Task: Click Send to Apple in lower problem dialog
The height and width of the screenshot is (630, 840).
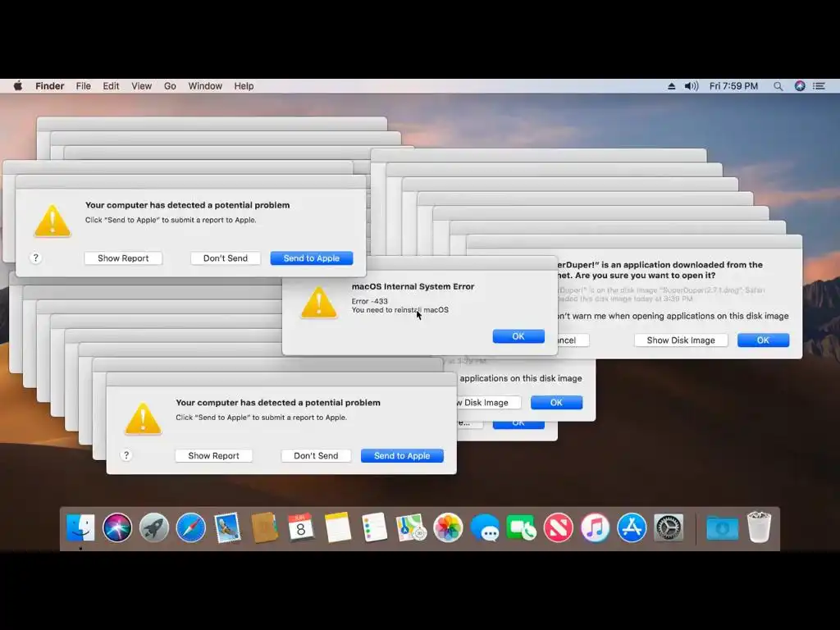Action: pyautogui.click(x=402, y=456)
